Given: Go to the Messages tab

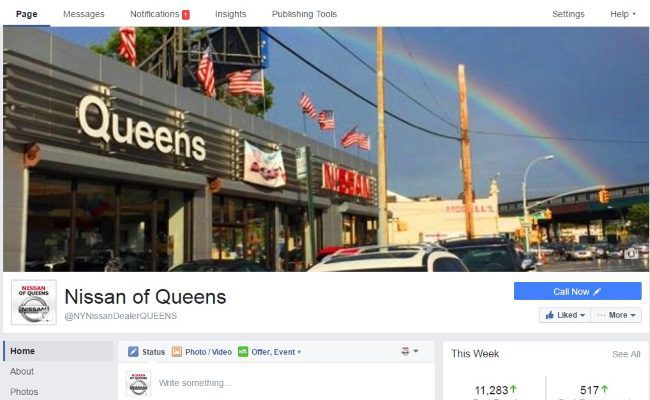Looking at the screenshot, I should 84,14.
